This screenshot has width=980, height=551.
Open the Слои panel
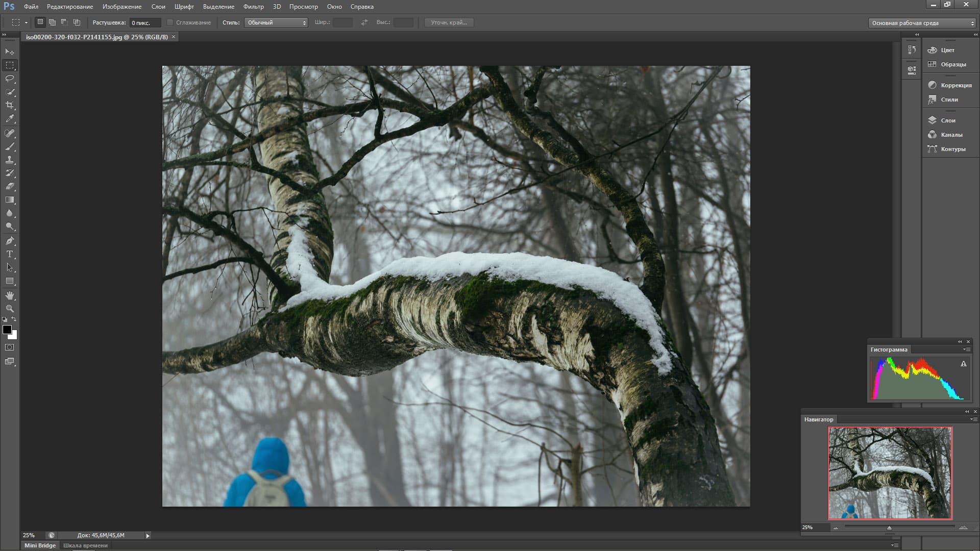pyautogui.click(x=948, y=120)
